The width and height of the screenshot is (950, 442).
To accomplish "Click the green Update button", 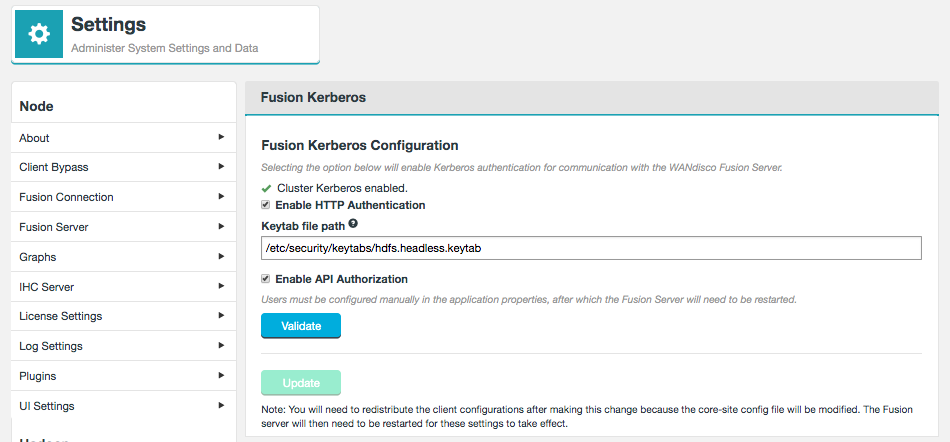I will (301, 383).
